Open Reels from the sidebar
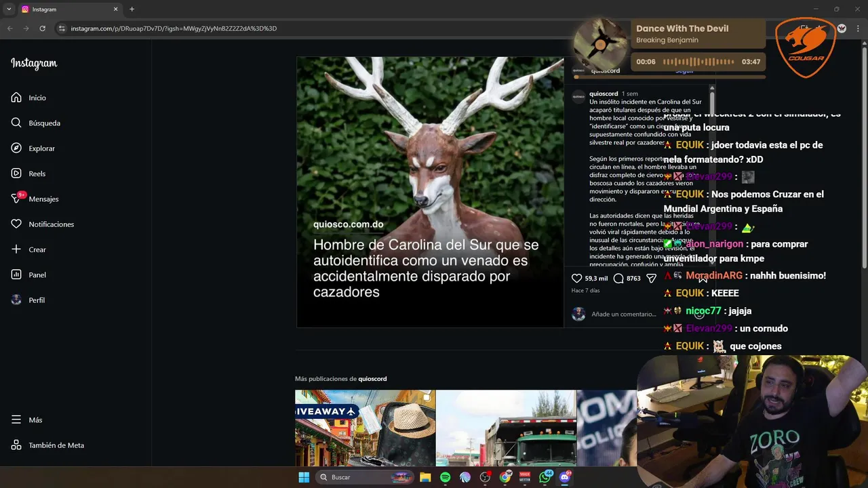Image resolution: width=868 pixels, height=488 pixels. click(28, 174)
